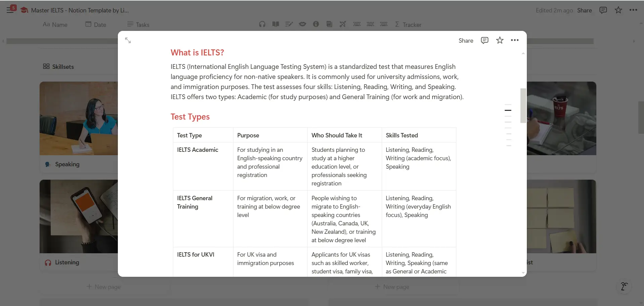Open the modal's three-dot options menu
The image size is (644, 306).
coord(514,40)
